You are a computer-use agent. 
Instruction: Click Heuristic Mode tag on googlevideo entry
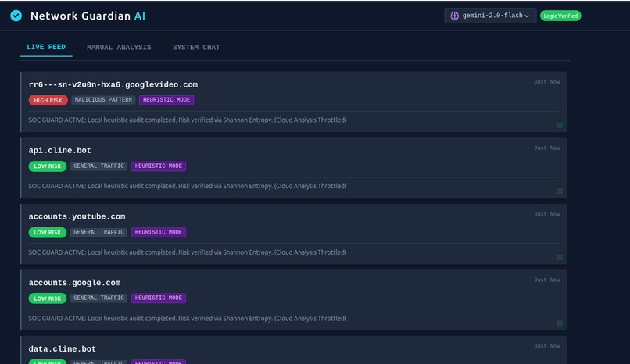click(x=166, y=99)
